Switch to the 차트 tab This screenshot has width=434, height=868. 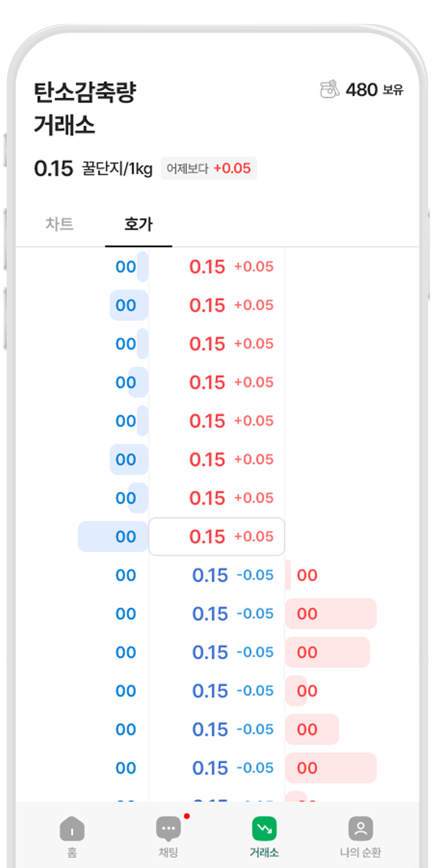point(60,224)
